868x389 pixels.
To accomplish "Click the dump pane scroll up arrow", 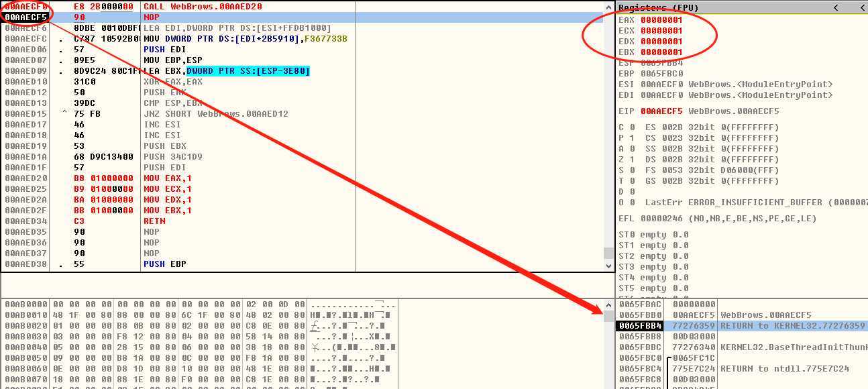I will pos(609,304).
